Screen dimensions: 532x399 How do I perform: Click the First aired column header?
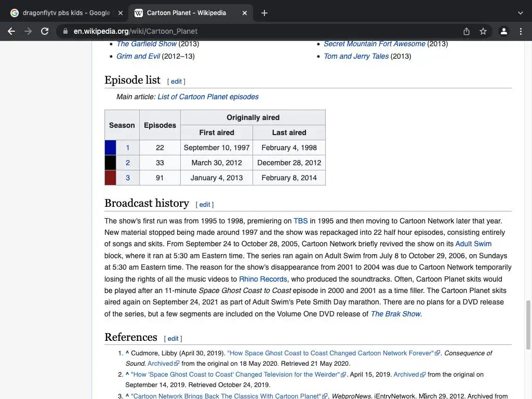tap(217, 132)
